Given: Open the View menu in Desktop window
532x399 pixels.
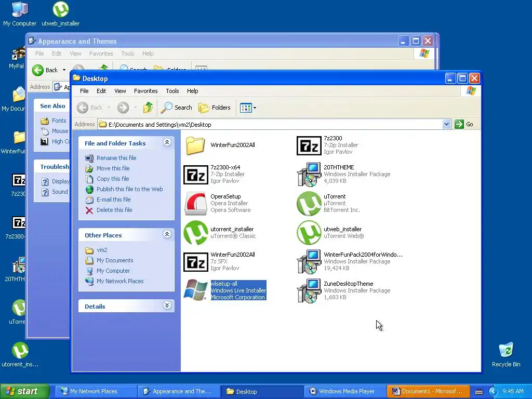Looking at the screenshot, I should tap(120, 91).
